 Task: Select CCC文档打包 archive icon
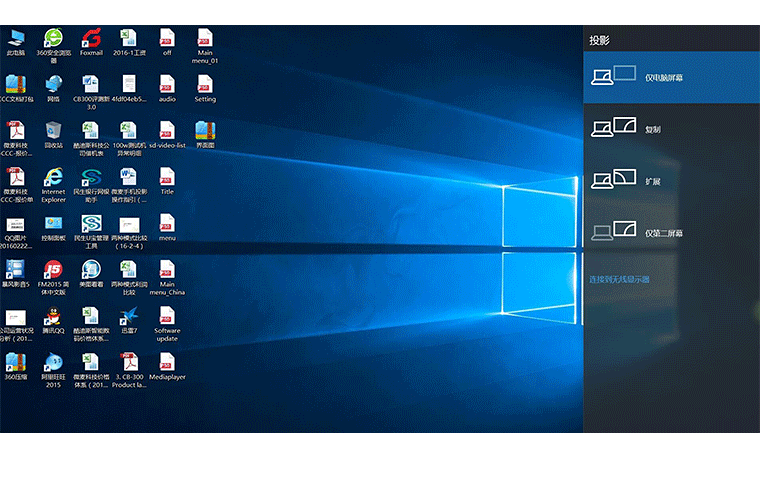coord(16,88)
